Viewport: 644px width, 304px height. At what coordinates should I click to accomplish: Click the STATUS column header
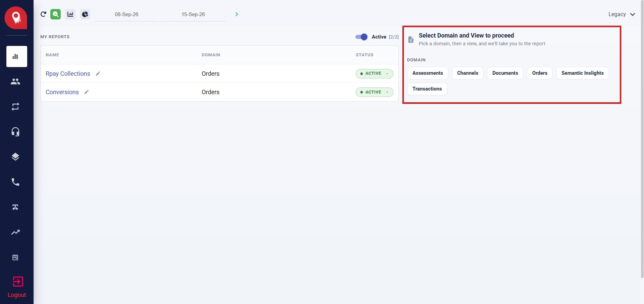364,55
